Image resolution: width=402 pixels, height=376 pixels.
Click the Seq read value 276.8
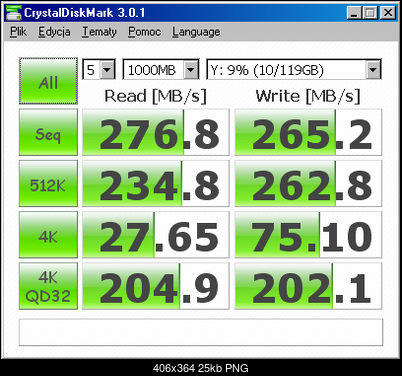coord(156,132)
